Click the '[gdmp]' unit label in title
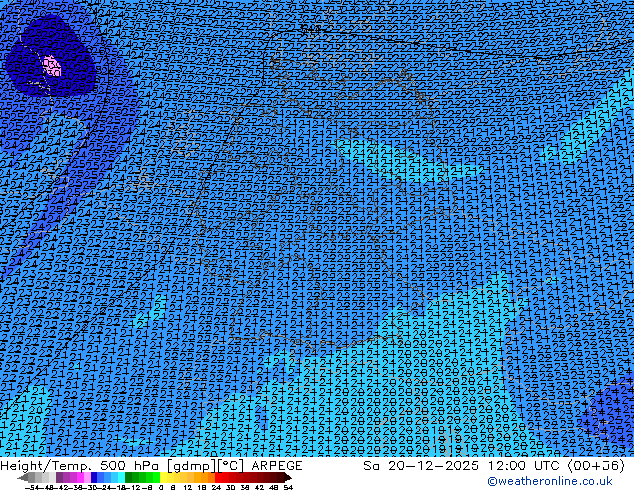The height and width of the screenshot is (490, 634). (192, 466)
